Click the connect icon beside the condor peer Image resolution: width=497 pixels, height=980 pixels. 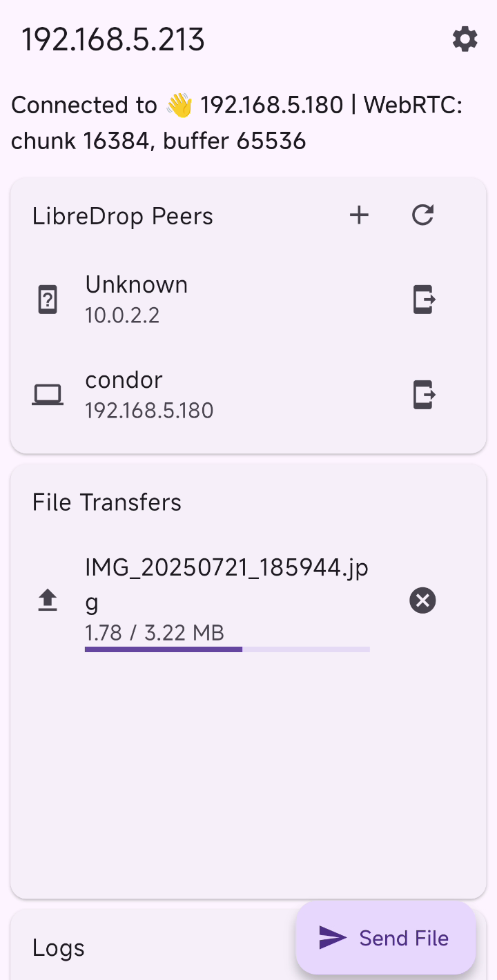pyautogui.click(x=424, y=395)
